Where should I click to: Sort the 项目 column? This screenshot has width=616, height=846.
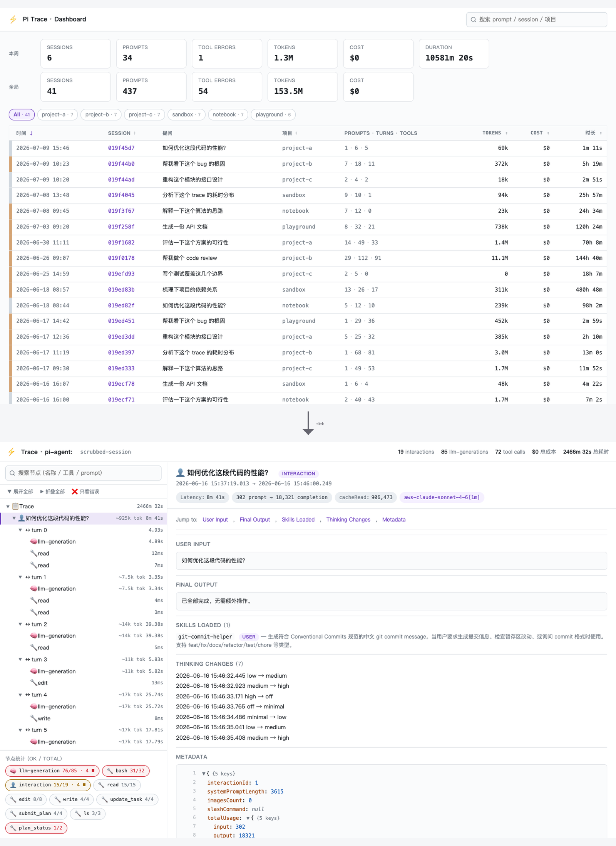pyautogui.click(x=296, y=133)
